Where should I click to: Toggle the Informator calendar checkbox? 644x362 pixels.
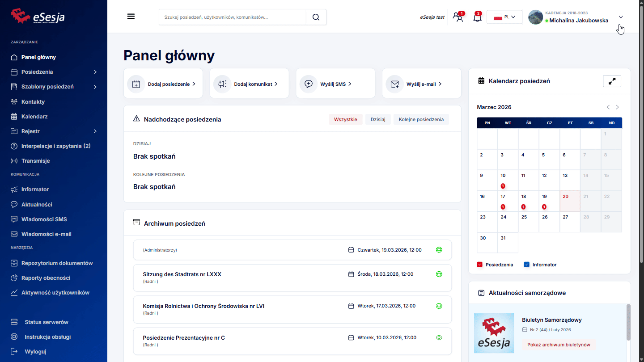[526, 265]
